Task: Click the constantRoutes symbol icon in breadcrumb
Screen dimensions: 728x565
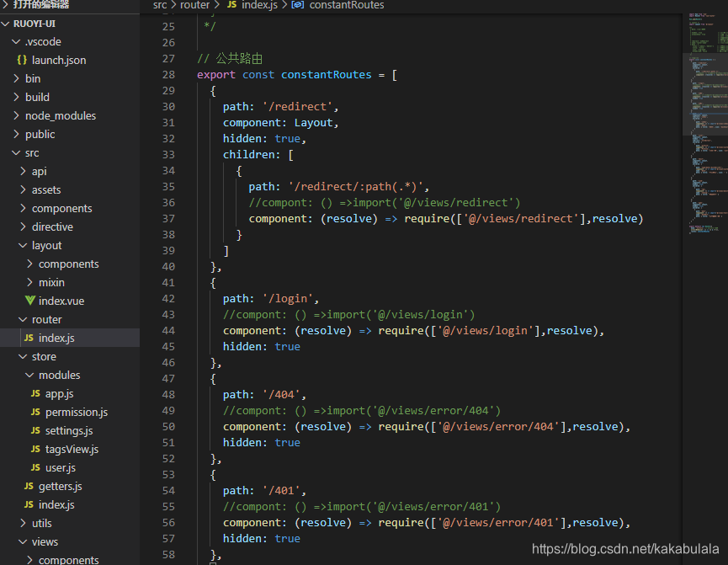Action: coord(298,5)
